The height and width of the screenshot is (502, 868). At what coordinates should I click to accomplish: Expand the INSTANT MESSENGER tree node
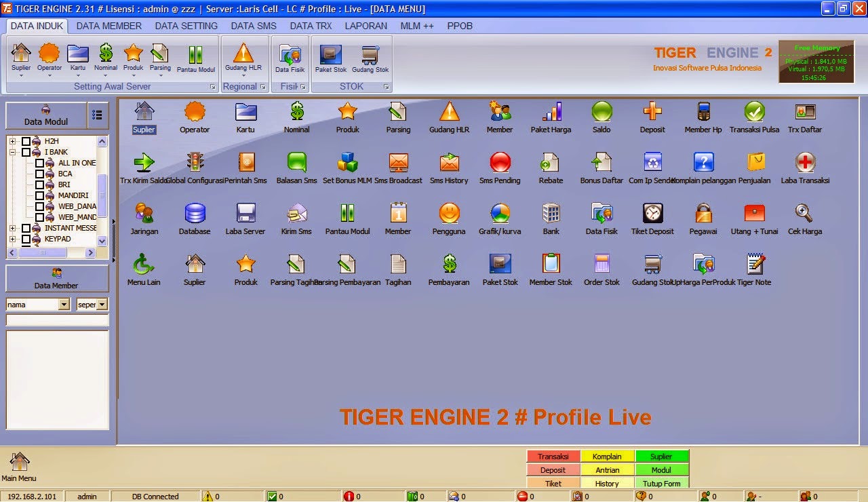[12, 228]
